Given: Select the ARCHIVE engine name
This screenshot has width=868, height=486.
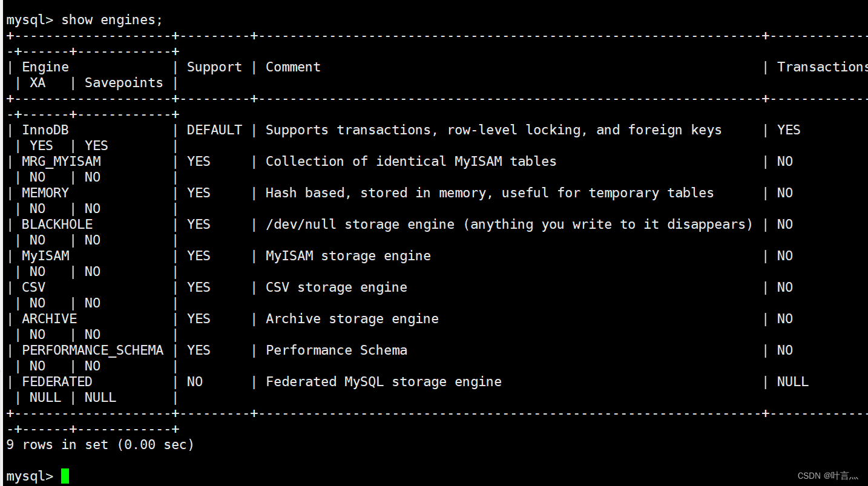Looking at the screenshot, I should pos(49,319).
